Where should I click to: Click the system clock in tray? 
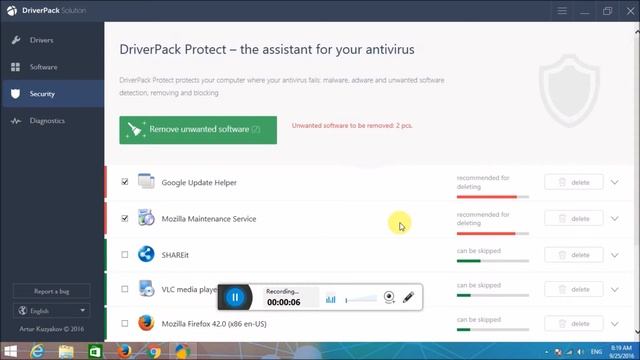pyautogui.click(x=621, y=352)
